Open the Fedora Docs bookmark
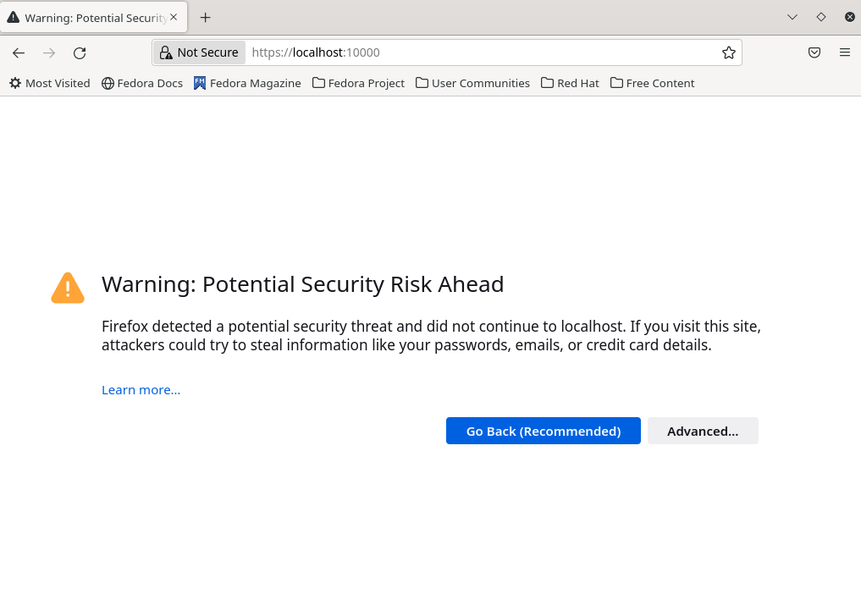This screenshot has width=861, height=616. pos(142,83)
